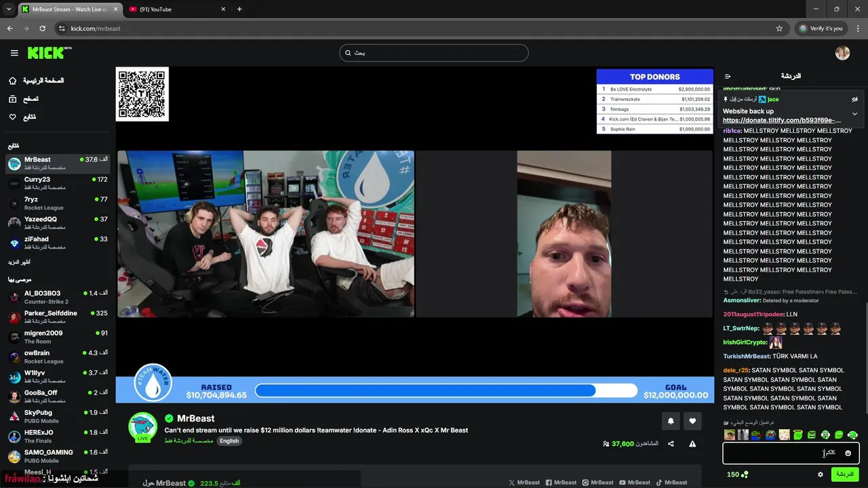Open the home page sidebar icon
The height and width of the screenshot is (488, 868).
[x=13, y=81]
